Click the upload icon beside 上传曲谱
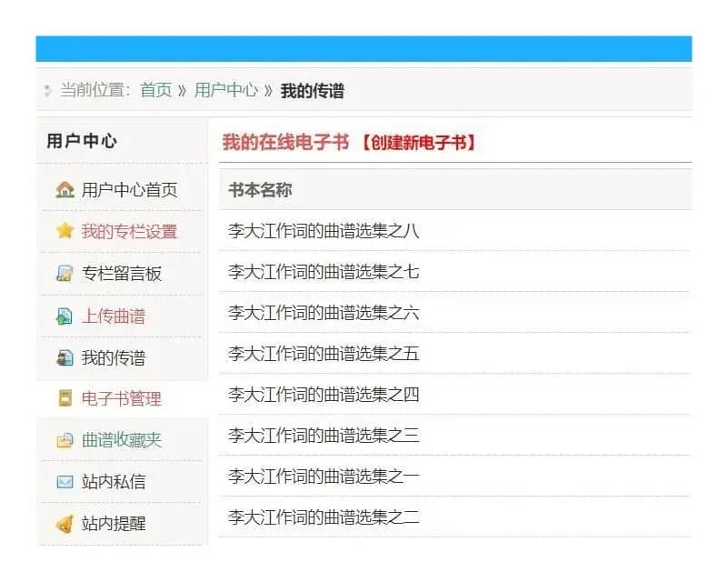 64,315
